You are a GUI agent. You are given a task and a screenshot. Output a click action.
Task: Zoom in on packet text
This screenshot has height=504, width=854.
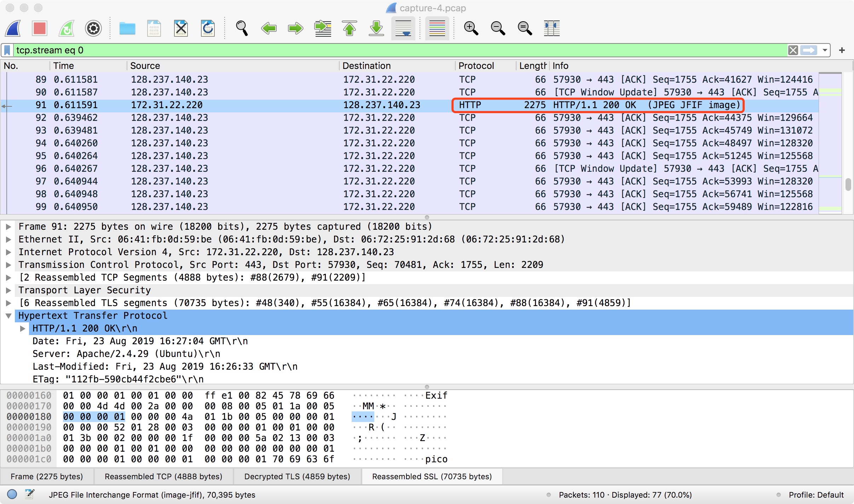click(471, 28)
